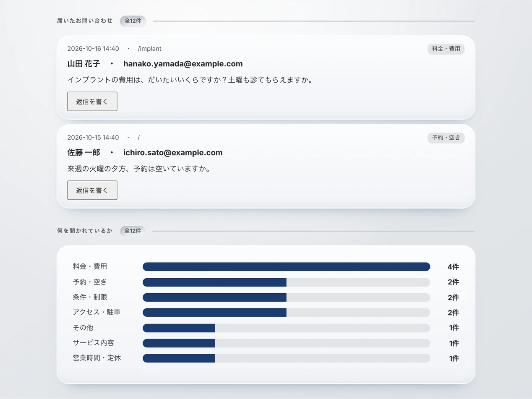Screen dimensions: 532x399
Task: Click the 来週の火曜の夕方 message text
Action: [x=139, y=169]
